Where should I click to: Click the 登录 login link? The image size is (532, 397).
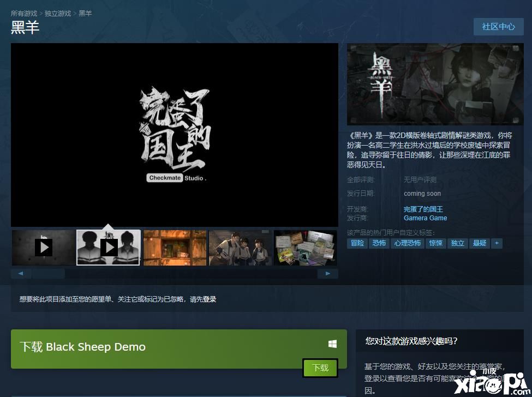point(210,299)
